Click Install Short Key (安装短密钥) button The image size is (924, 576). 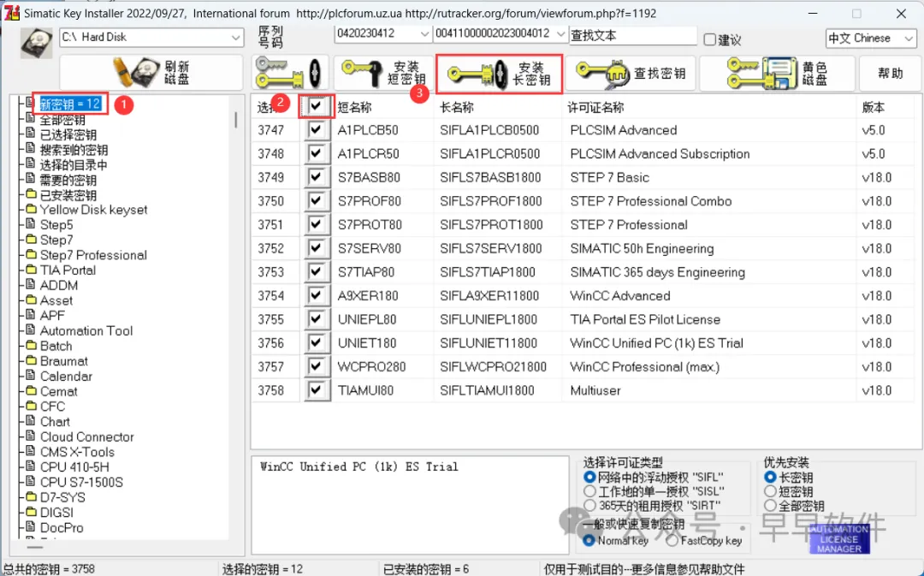point(383,73)
